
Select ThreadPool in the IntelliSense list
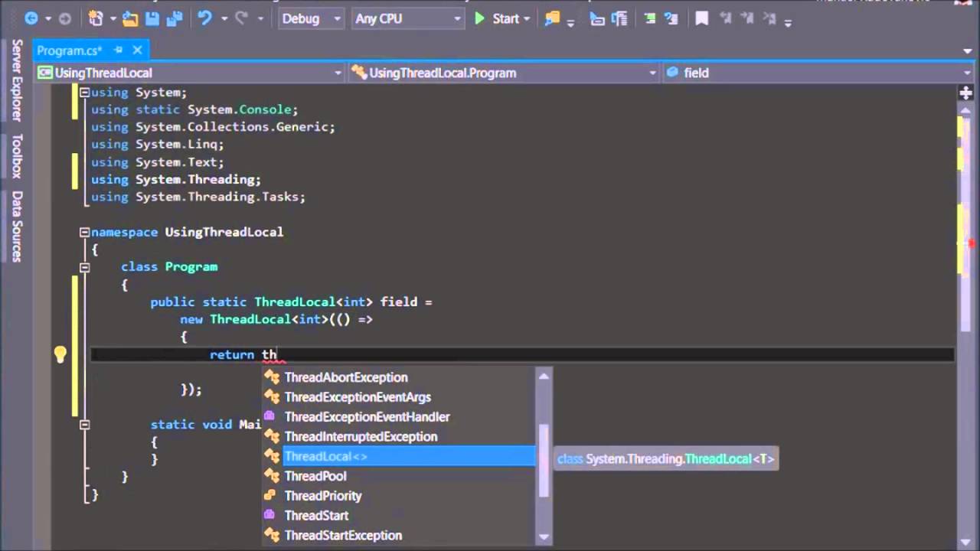coord(399,476)
